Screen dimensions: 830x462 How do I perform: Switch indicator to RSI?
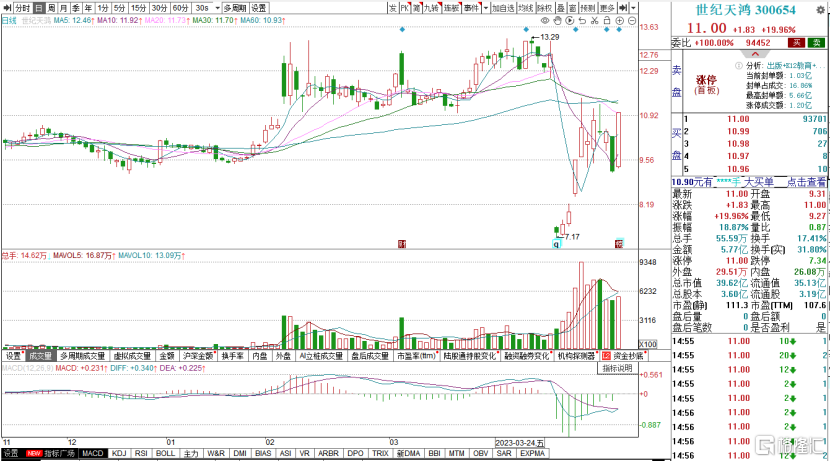pyautogui.click(x=141, y=454)
